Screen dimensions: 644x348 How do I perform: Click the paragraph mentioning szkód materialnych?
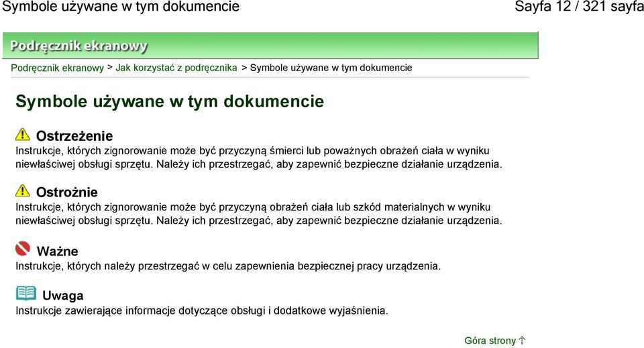click(259, 214)
